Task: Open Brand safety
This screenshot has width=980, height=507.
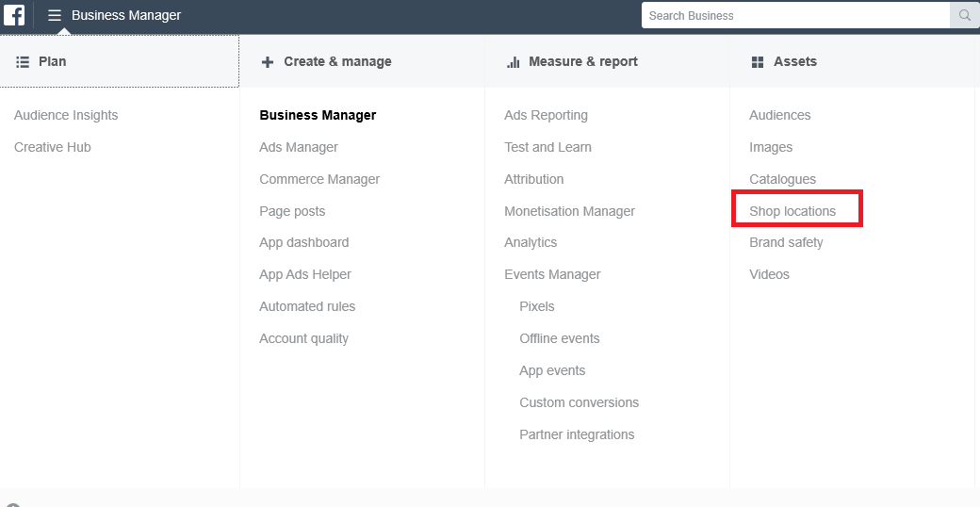Action: pos(786,242)
